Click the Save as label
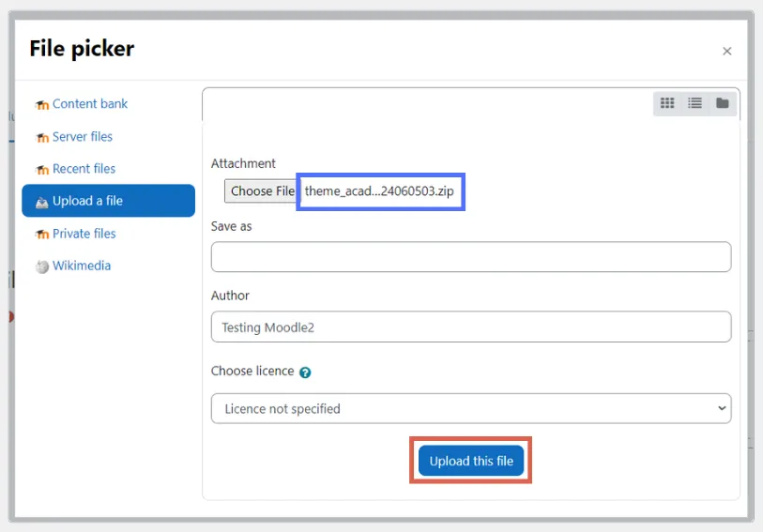This screenshot has height=532, width=763. coord(232,226)
